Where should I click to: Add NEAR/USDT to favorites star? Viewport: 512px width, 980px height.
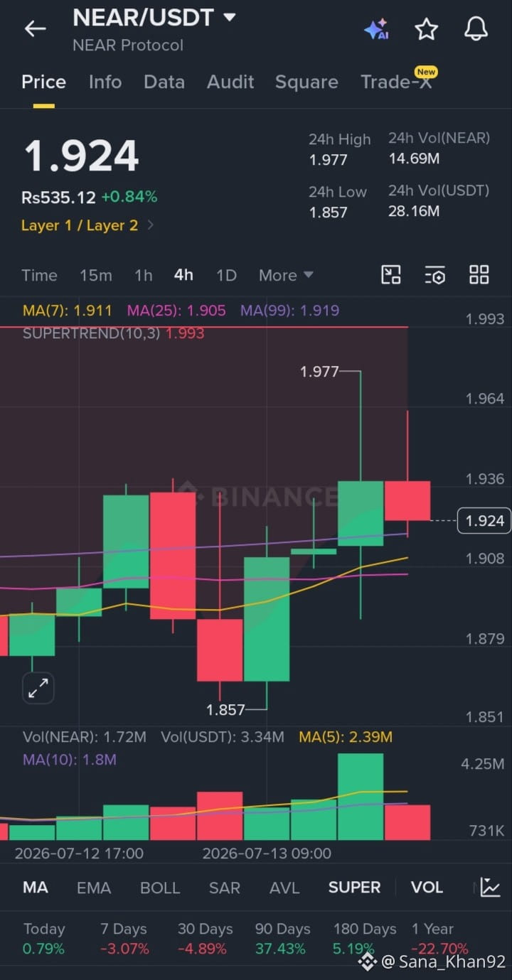[x=426, y=29]
